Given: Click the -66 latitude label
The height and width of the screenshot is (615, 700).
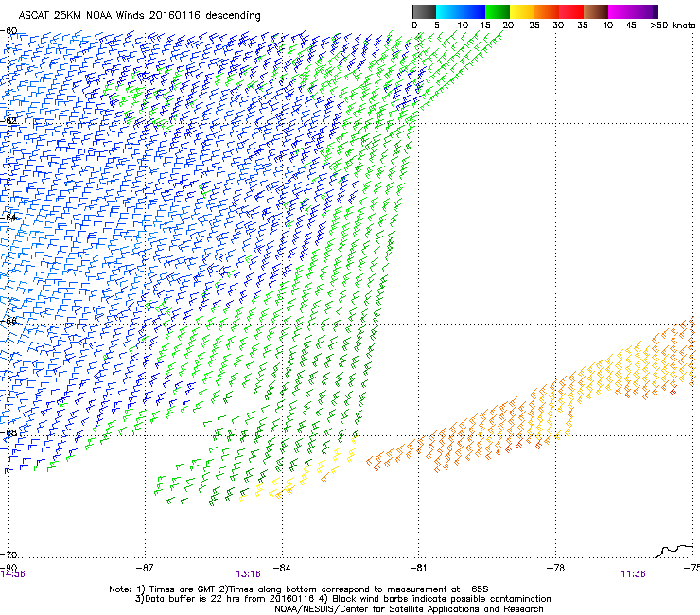Looking at the screenshot, I should (9, 321).
